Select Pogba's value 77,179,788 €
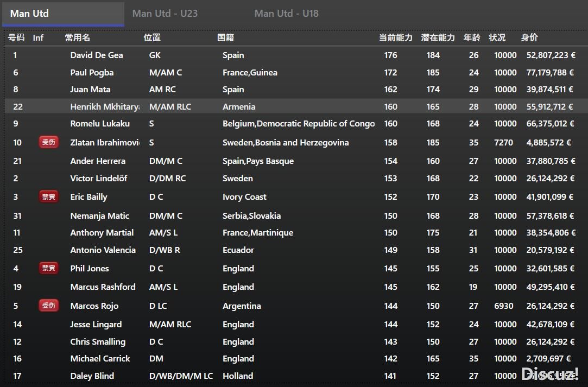The image size is (588, 387). 550,72
